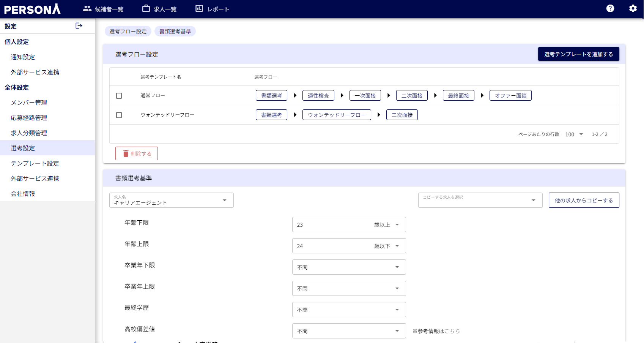This screenshot has height=343, width=644.
Task: Click the logout icon beside 設定
Action: click(x=79, y=26)
